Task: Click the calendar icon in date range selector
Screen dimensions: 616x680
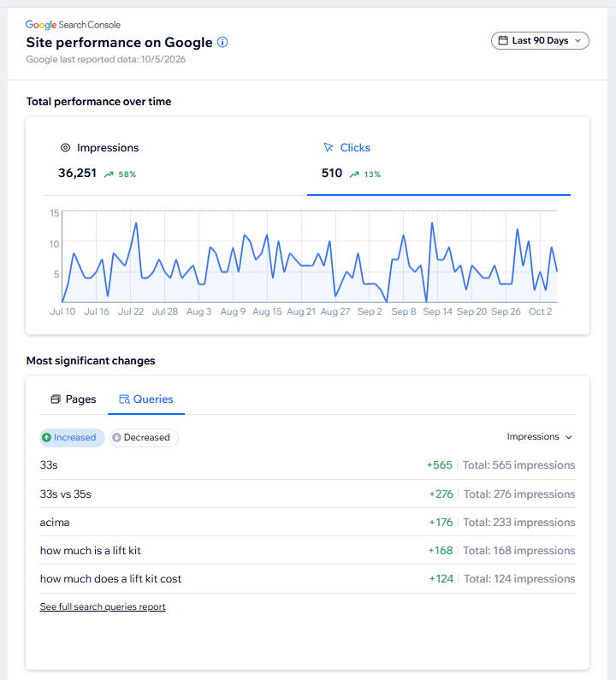Action: click(503, 40)
